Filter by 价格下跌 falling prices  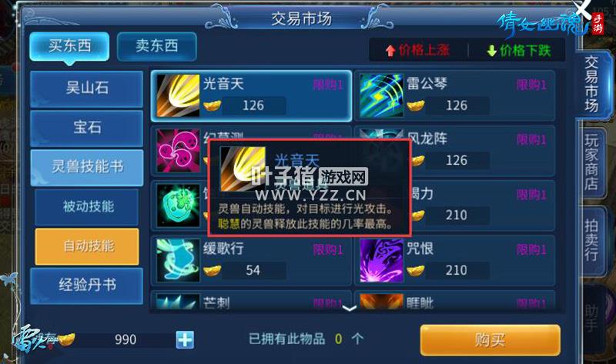pyautogui.click(x=518, y=50)
